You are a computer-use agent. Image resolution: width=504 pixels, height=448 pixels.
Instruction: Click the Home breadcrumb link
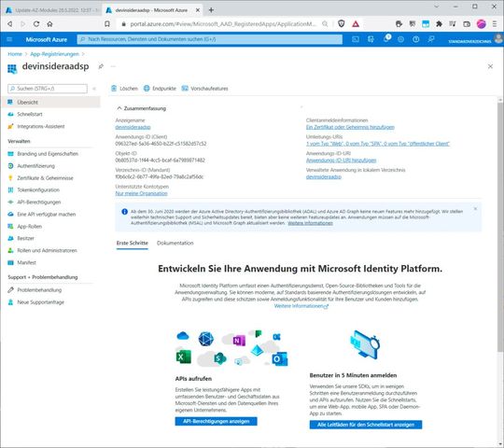pyautogui.click(x=15, y=54)
